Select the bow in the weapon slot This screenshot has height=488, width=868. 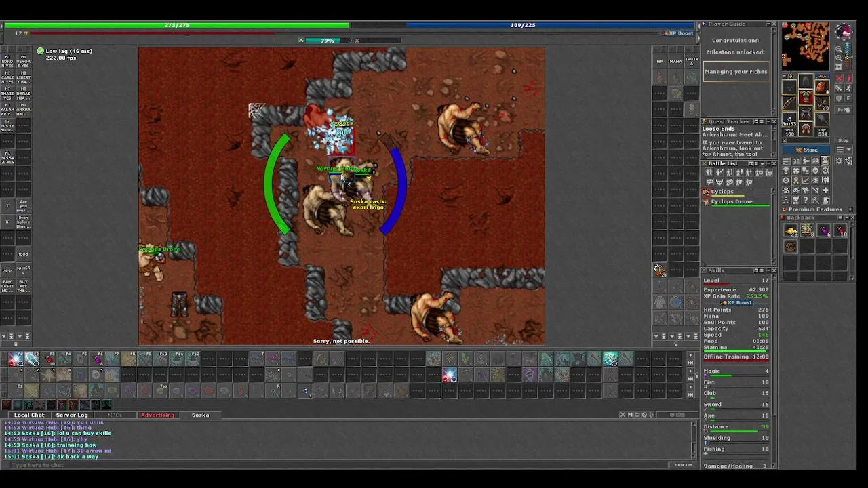789,102
